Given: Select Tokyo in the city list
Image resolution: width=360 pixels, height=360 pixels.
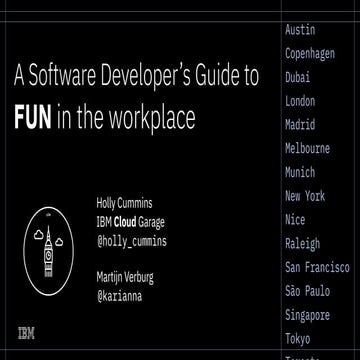Looking at the screenshot, I should tap(297, 339).
